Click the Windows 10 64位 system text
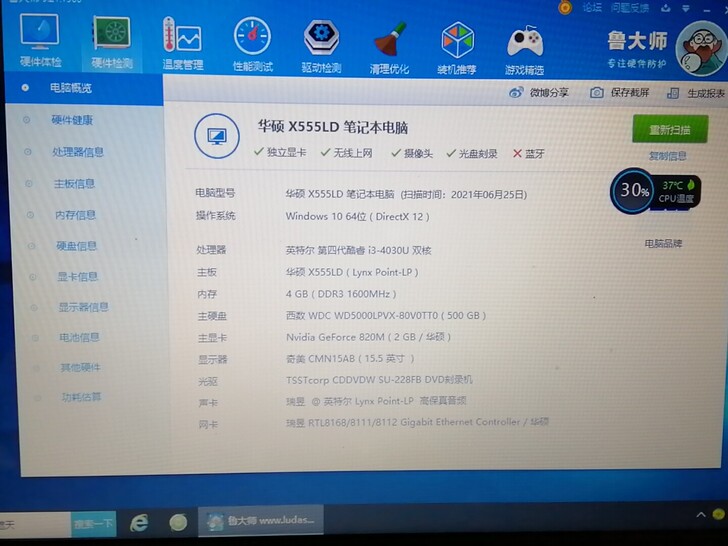Screen dimensions: 728x546 click(x=358, y=216)
